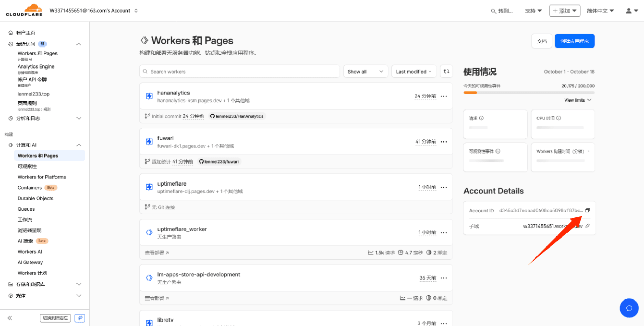Open the account profile menu
Viewport: 644px width, 326px height.
click(630, 11)
